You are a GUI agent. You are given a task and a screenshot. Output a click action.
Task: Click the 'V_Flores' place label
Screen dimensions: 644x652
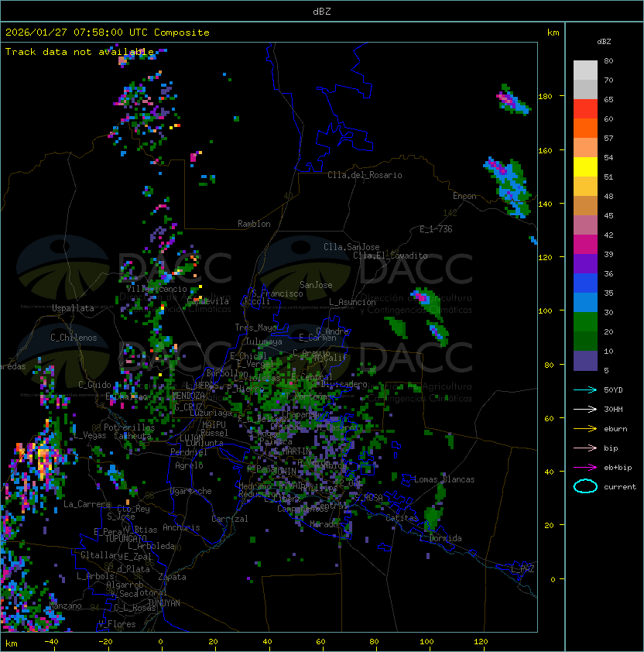click(x=117, y=624)
